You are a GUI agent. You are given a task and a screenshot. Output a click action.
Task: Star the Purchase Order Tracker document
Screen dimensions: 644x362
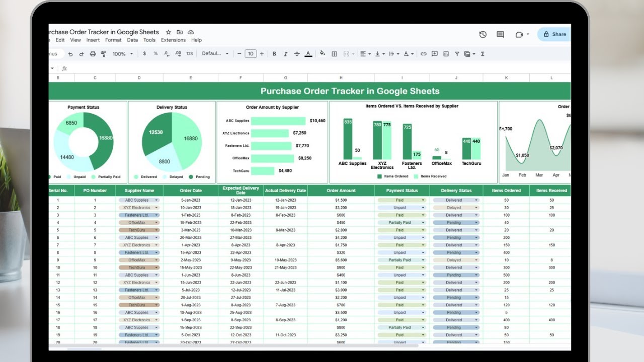pos(169,32)
